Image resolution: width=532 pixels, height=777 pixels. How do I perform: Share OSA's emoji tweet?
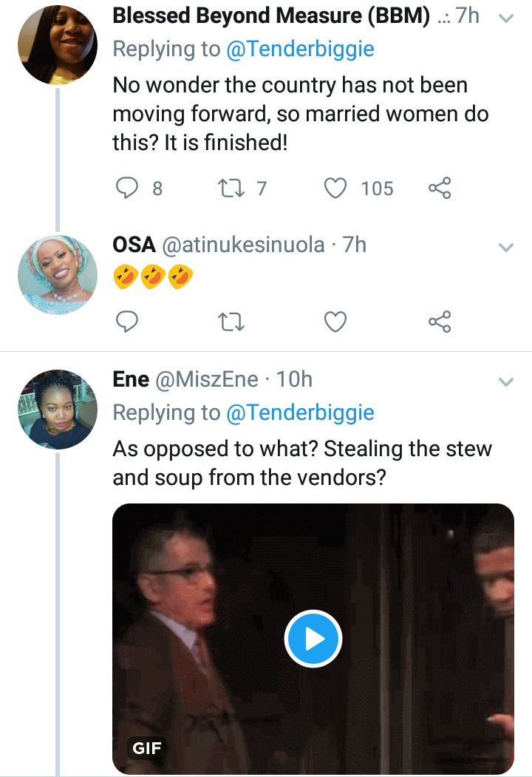pyautogui.click(x=440, y=321)
